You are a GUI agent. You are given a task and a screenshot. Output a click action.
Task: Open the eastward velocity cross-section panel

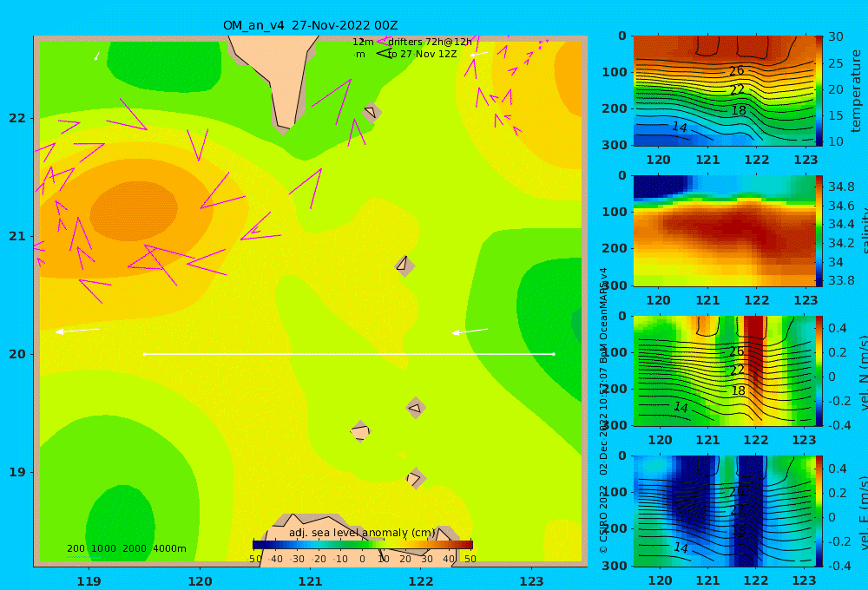[x=725, y=511]
